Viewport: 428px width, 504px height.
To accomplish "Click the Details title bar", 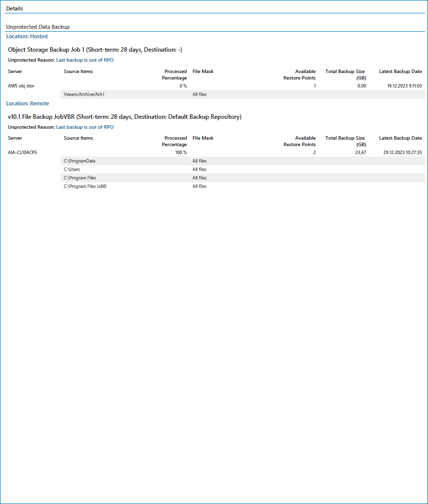I will coord(15,8).
